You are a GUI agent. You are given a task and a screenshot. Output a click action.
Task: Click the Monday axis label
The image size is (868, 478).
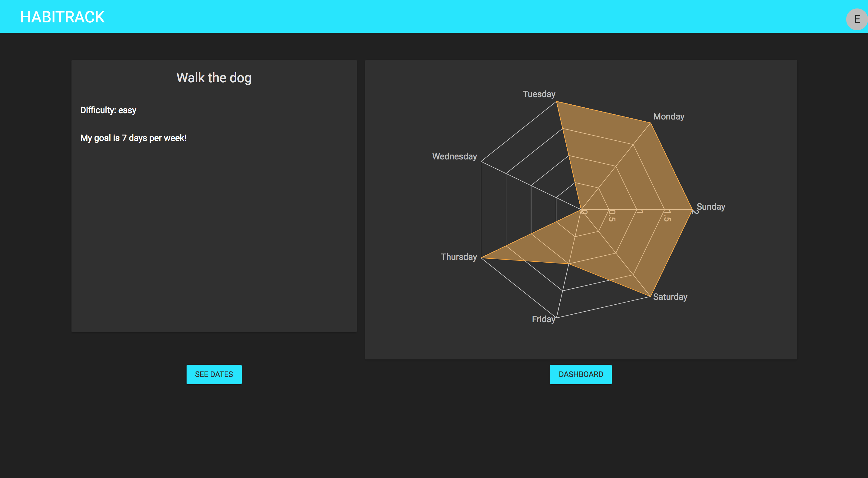[x=668, y=116]
